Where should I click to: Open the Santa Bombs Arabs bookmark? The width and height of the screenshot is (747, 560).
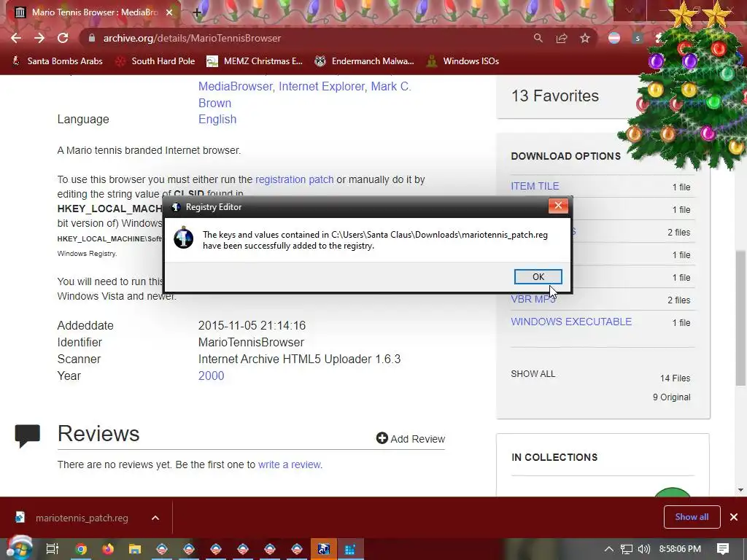click(57, 61)
